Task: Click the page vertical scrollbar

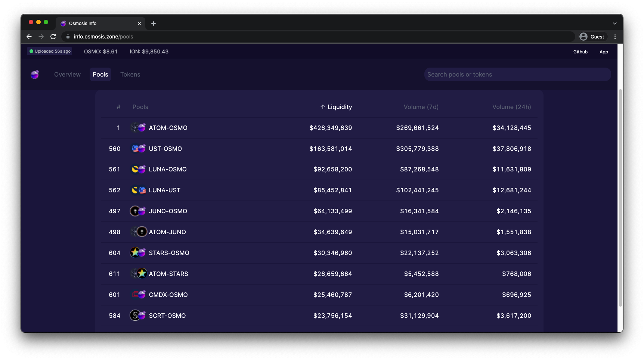Action: tap(620, 198)
